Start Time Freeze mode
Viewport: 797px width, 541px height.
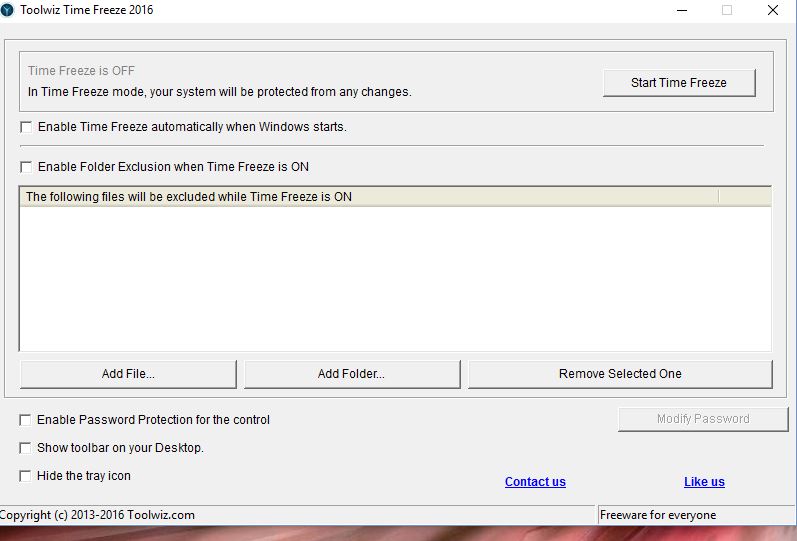[679, 83]
